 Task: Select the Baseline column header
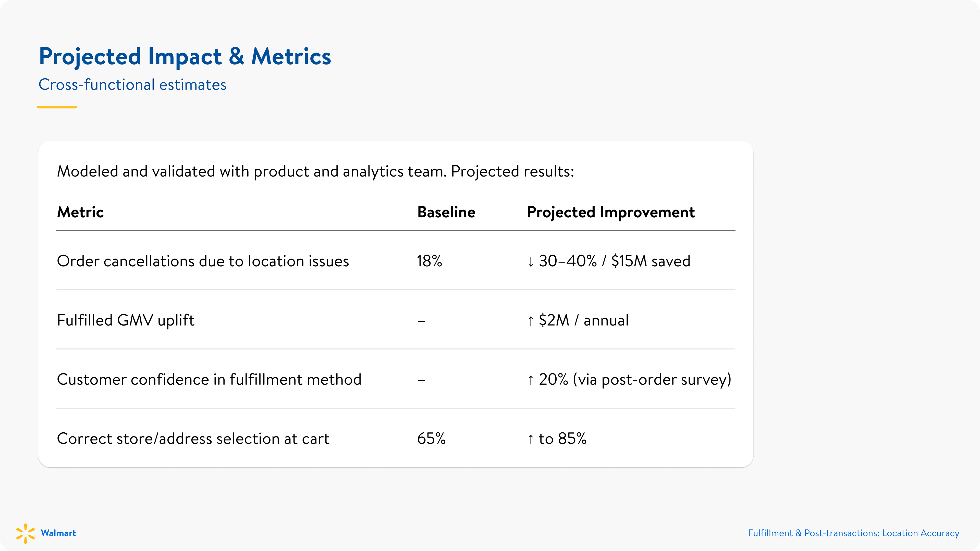446,212
